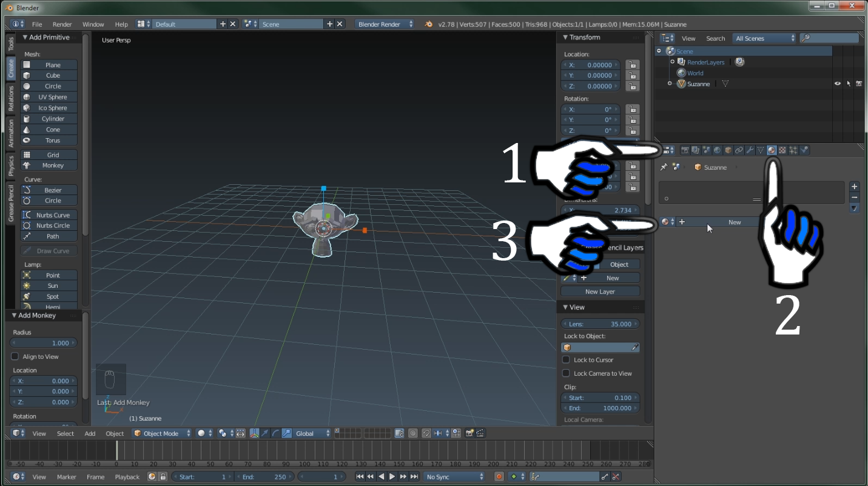Click the delete keyframes icon in timeline

click(x=616, y=477)
